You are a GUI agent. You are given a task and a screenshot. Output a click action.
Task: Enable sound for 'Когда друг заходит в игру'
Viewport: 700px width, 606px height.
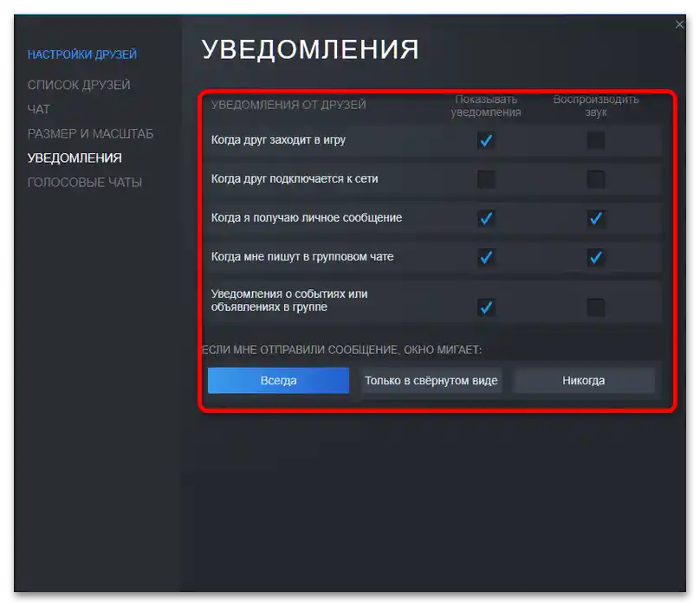pyautogui.click(x=595, y=140)
